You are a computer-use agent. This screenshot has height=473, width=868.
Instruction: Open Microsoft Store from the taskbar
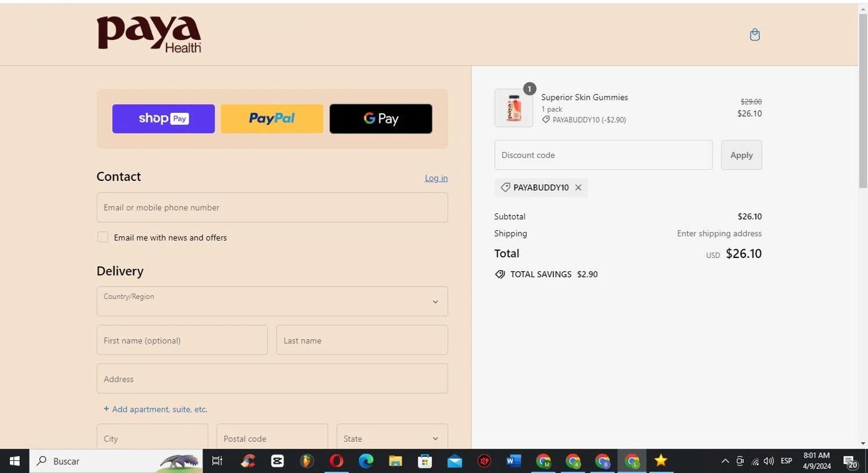click(425, 461)
